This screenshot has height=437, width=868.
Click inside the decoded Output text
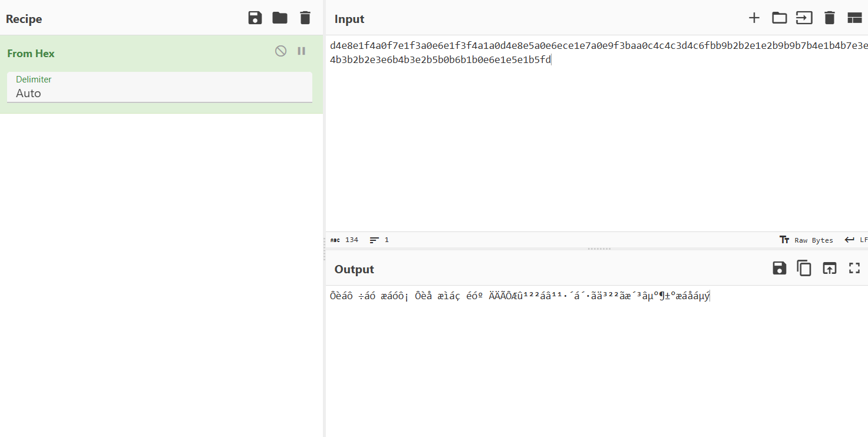[520, 296]
